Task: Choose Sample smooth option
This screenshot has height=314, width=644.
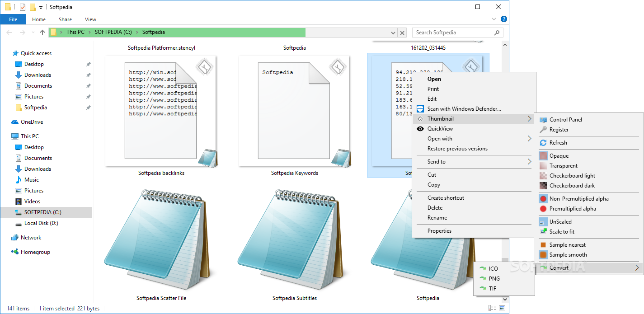Action: point(589,255)
